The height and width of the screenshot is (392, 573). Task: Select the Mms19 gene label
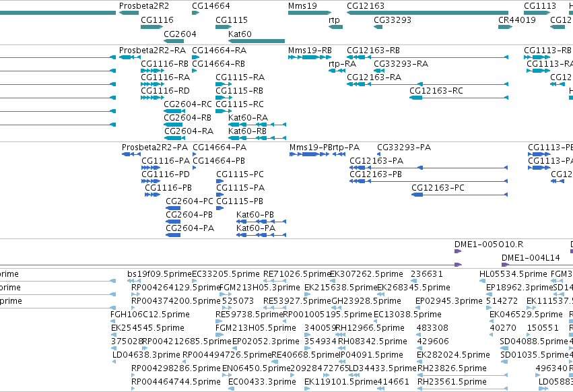pyautogui.click(x=302, y=6)
